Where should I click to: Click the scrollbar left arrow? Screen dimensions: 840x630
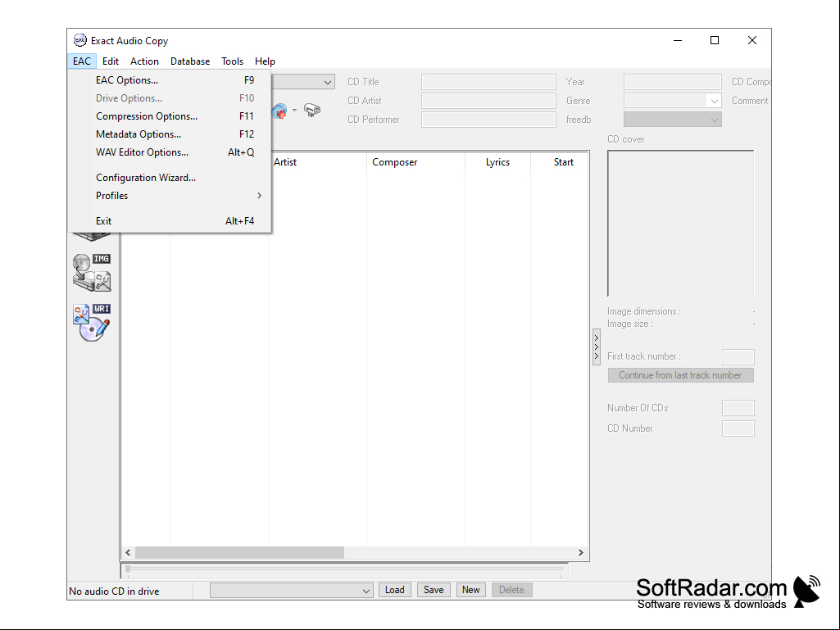click(x=128, y=552)
